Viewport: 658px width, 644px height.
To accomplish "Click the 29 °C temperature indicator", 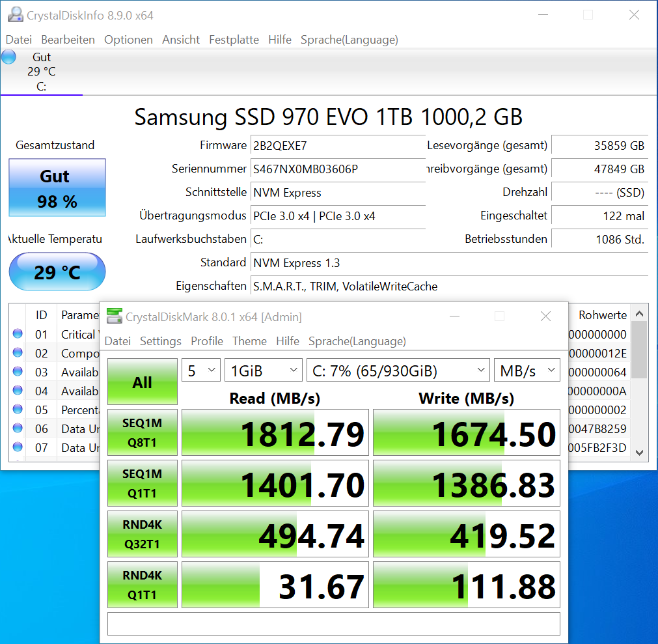I will tap(57, 272).
